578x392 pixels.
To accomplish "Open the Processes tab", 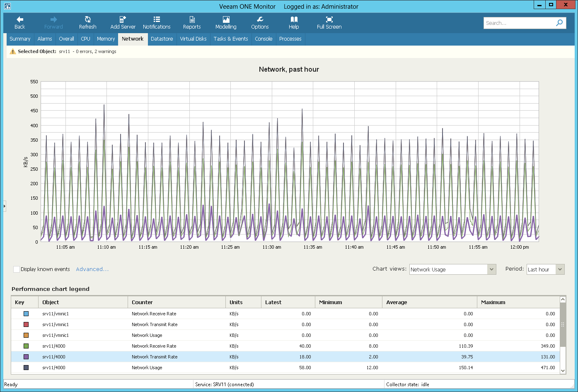I will 290,39.
